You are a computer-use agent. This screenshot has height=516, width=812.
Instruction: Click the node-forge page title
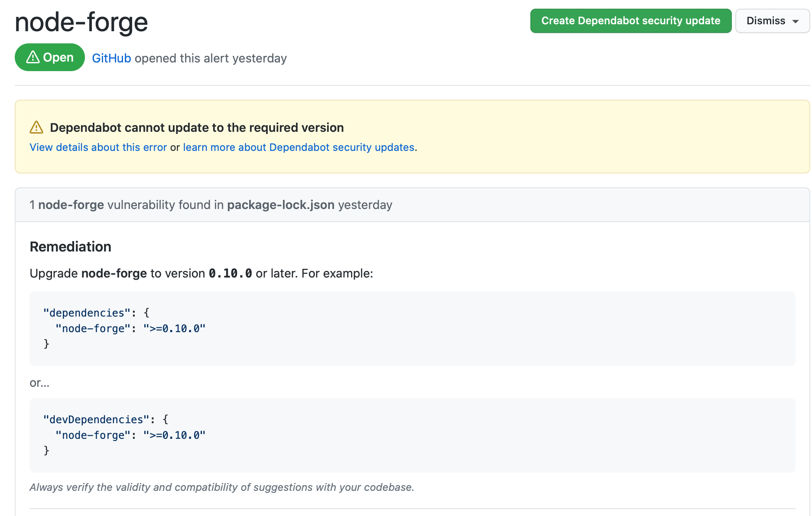[81, 22]
